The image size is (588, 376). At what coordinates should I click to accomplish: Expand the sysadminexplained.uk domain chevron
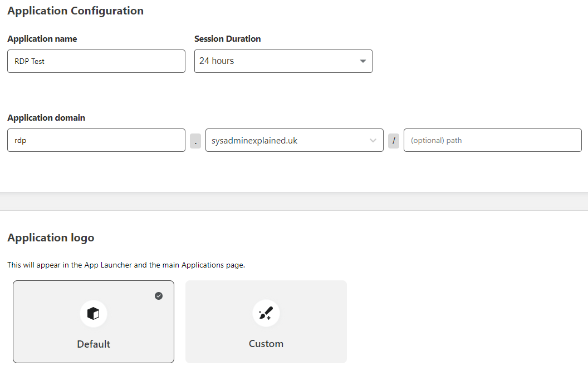[373, 141]
